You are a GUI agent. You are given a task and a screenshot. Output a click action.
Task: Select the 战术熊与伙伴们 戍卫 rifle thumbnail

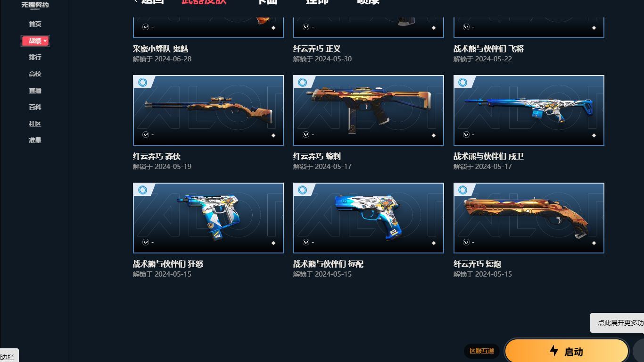[x=529, y=110]
